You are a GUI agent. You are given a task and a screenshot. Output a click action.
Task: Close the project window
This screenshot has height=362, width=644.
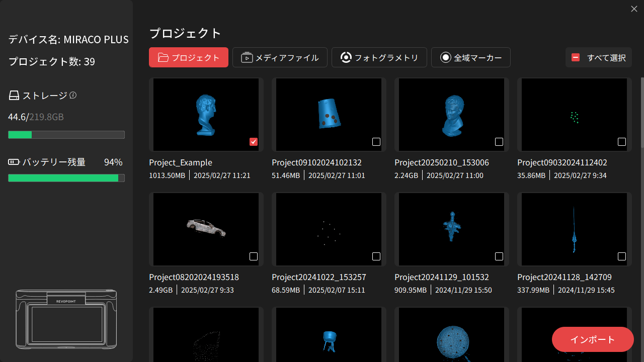[x=634, y=9]
